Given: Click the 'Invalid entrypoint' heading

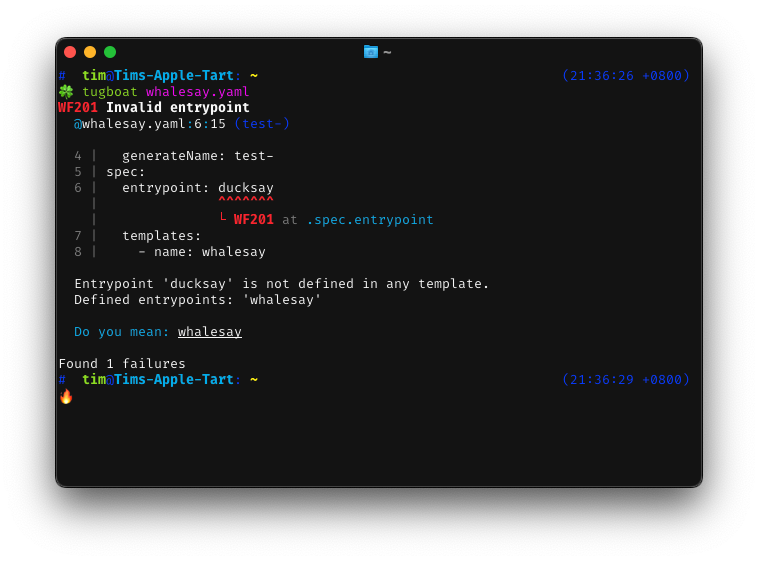Looking at the screenshot, I should click(x=178, y=107).
